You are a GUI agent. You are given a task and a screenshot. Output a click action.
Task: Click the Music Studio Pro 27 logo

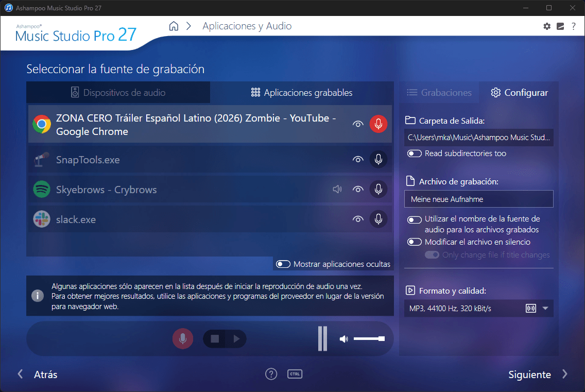click(x=76, y=33)
